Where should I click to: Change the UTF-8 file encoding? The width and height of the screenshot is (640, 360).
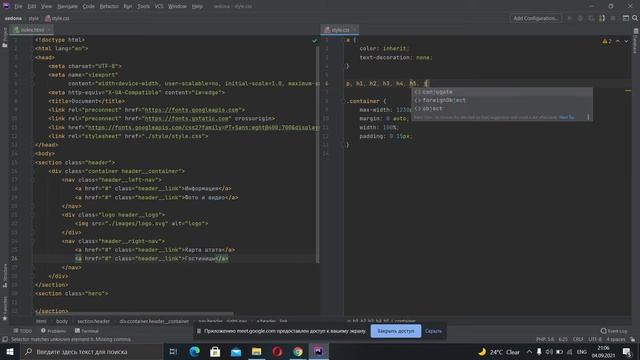click(595, 340)
